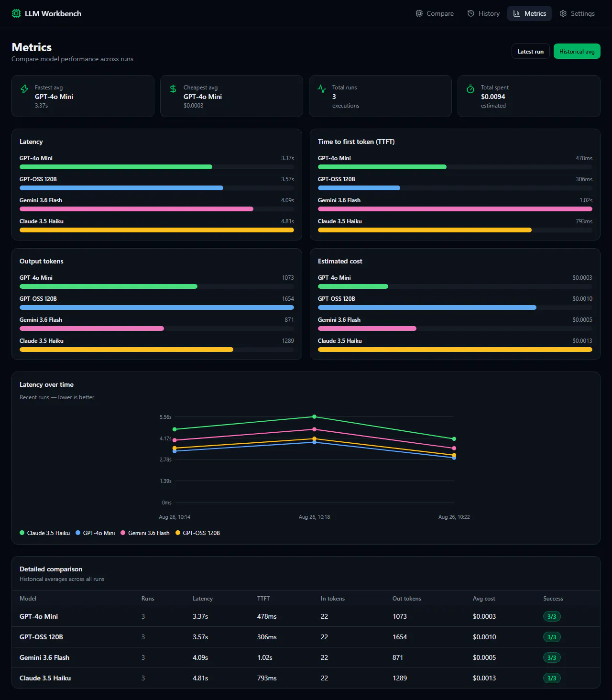This screenshot has height=700, width=612.
Task: Select GPT-OSS 120B in the Detailed comparison table
Action: 41,637
